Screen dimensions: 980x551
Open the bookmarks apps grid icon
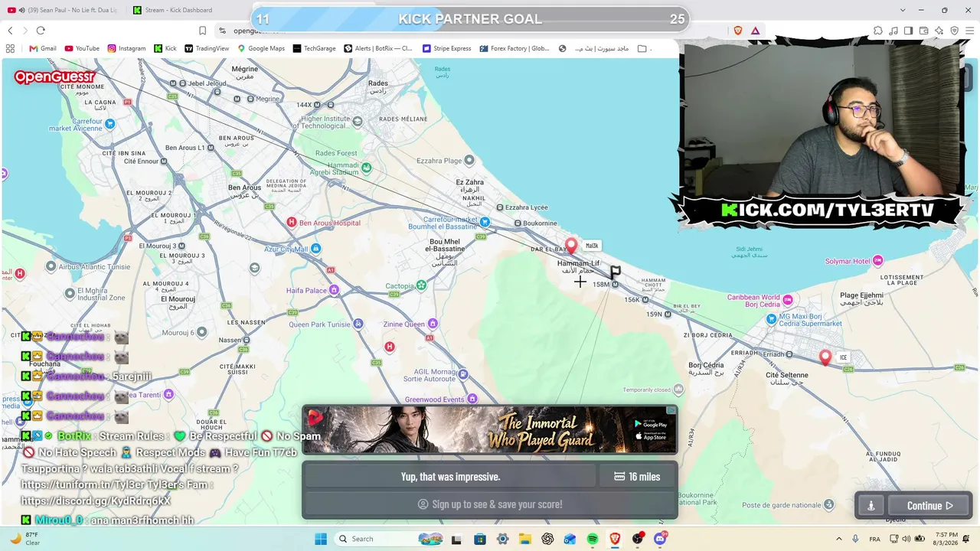(10, 48)
